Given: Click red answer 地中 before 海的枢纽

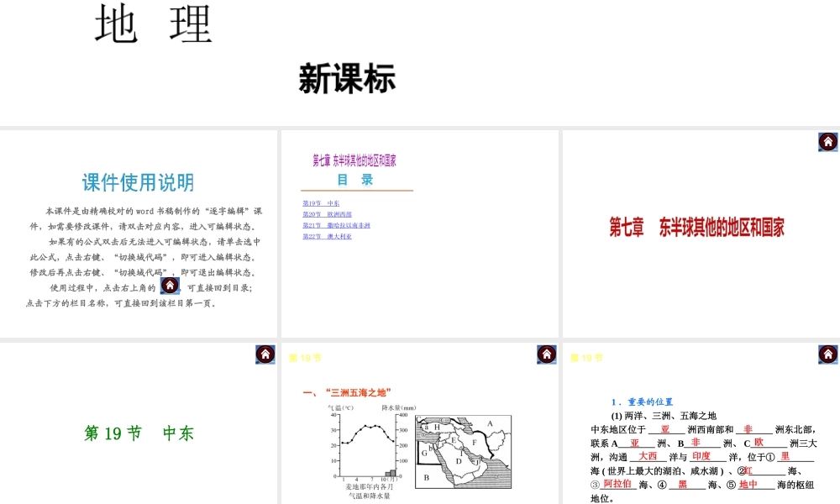Looking at the screenshot, I should [748, 484].
